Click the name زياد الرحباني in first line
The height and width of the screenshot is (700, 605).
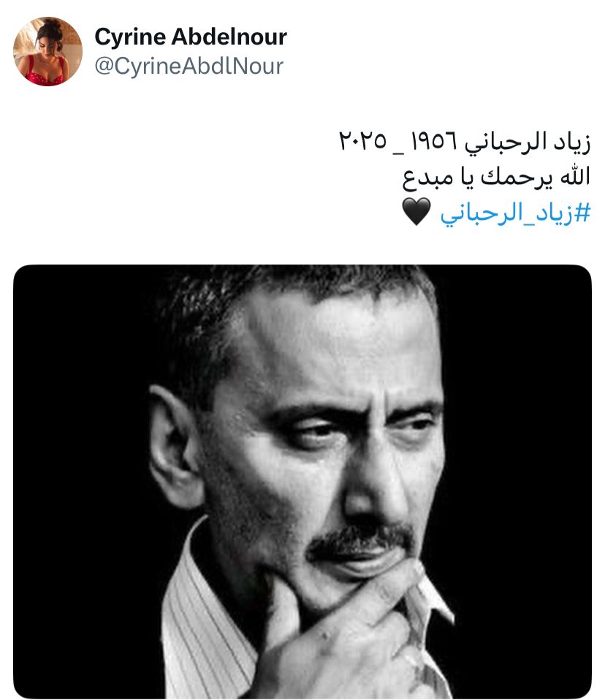click(528, 142)
